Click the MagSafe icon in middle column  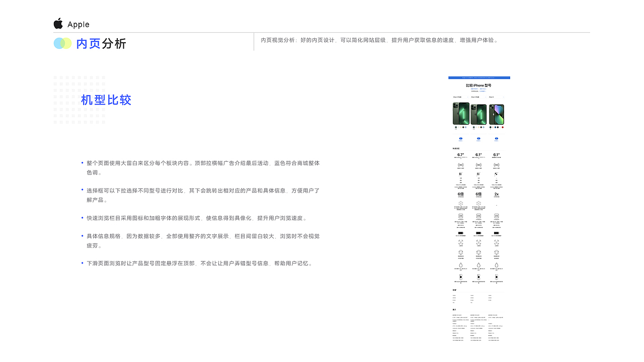point(478,277)
